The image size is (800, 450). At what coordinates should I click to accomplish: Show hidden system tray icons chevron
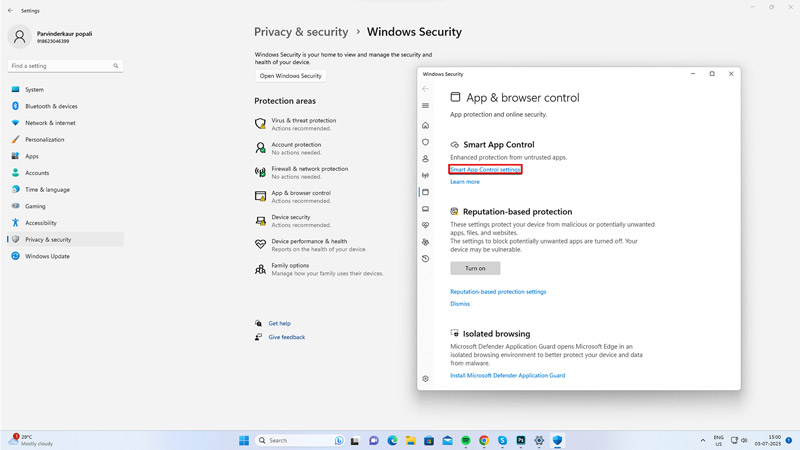tap(703, 440)
